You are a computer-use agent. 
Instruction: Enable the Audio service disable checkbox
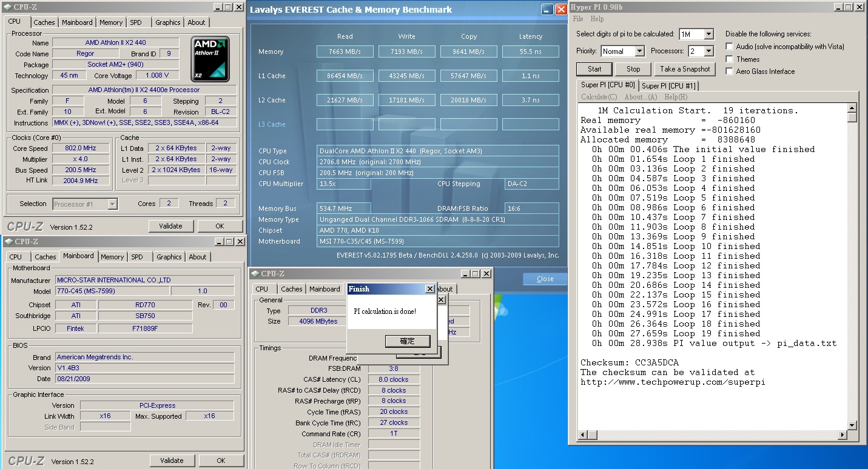tap(730, 47)
